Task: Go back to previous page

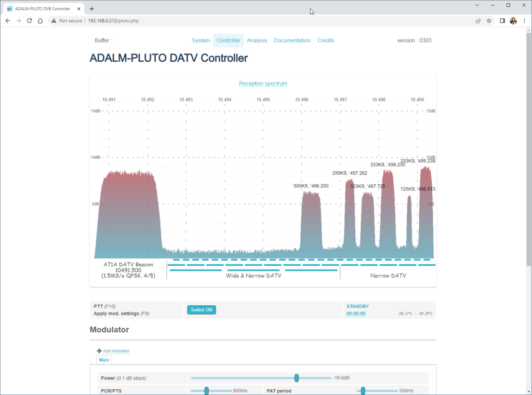Action: 7,21
